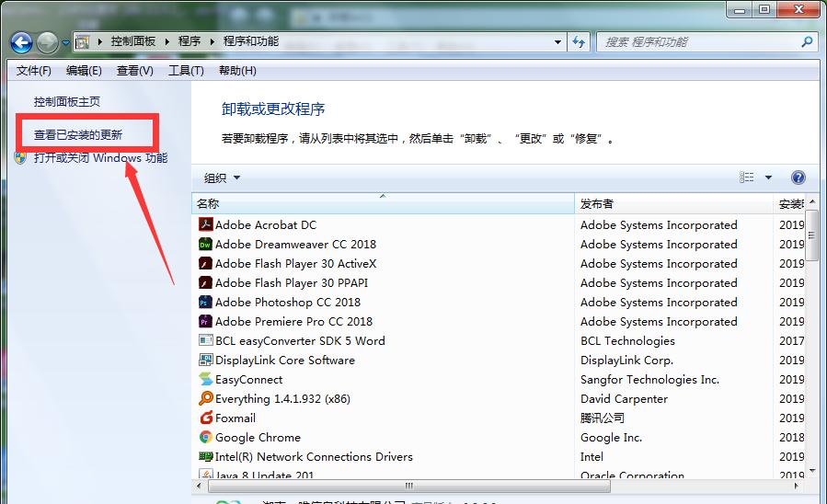Open 查看已安装的更新 link
Screen dimensions: 827x504
tap(78, 135)
